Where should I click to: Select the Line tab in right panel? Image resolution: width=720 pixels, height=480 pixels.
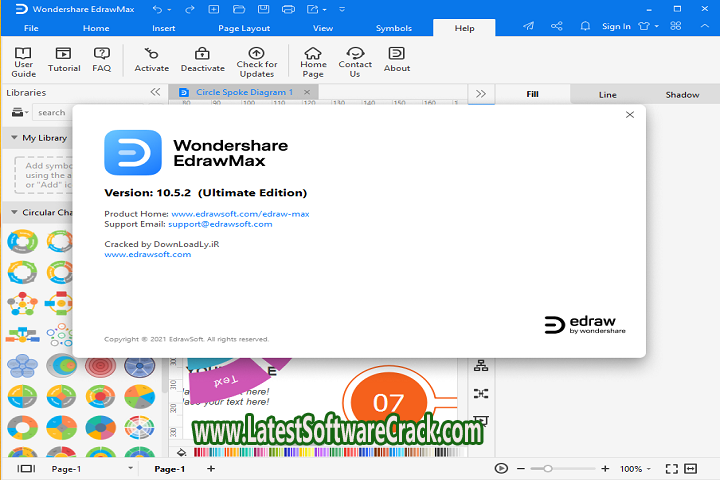tap(608, 94)
